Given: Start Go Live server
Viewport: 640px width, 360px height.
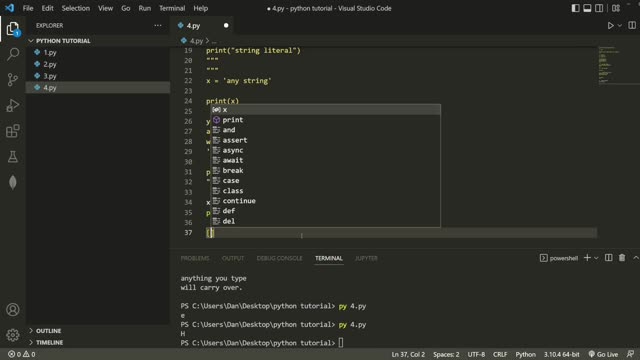Looking at the screenshot, I should tap(603, 354).
